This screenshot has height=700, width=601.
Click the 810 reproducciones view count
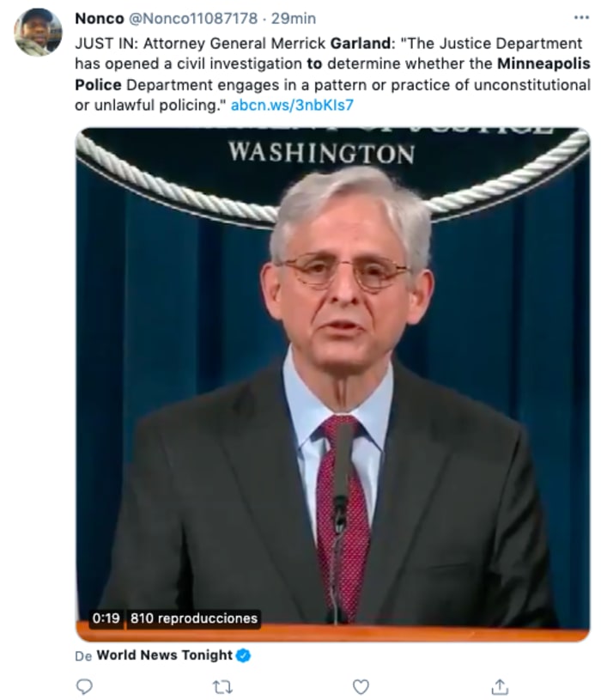(x=194, y=618)
